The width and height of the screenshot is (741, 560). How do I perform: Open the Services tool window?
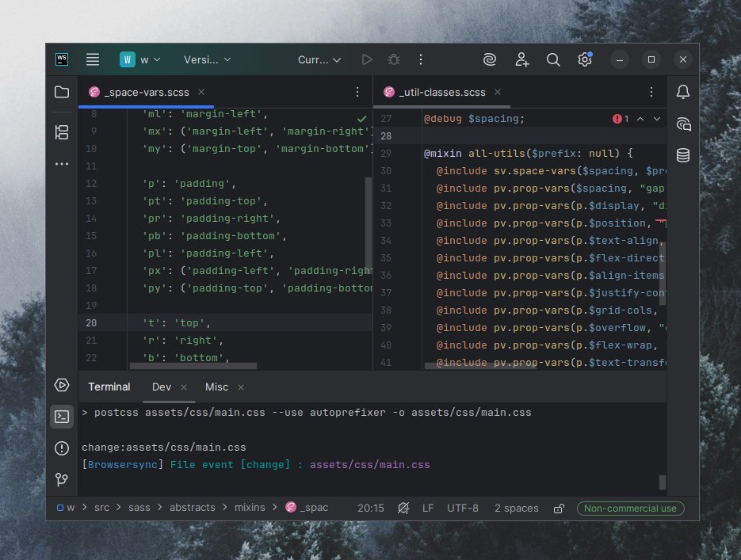click(x=62, y=385)
